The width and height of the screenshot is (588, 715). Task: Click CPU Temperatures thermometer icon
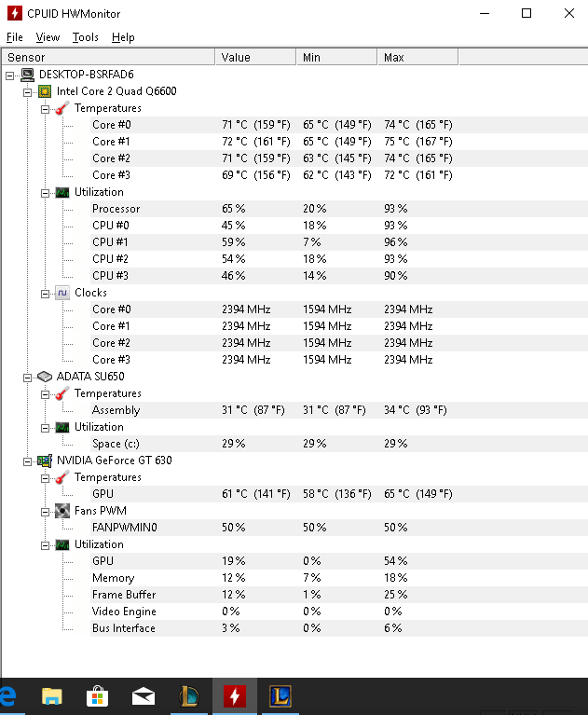[62, 108]
